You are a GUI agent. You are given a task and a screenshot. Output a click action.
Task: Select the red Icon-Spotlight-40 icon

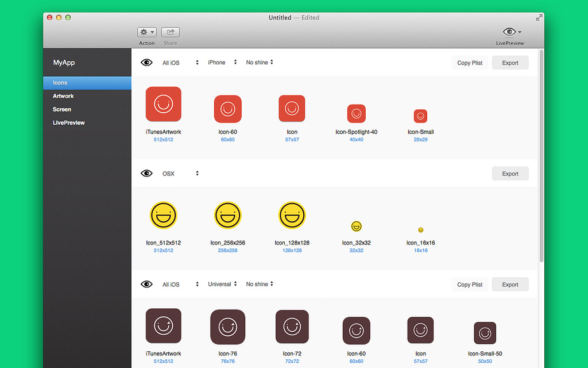click(356, 114)
